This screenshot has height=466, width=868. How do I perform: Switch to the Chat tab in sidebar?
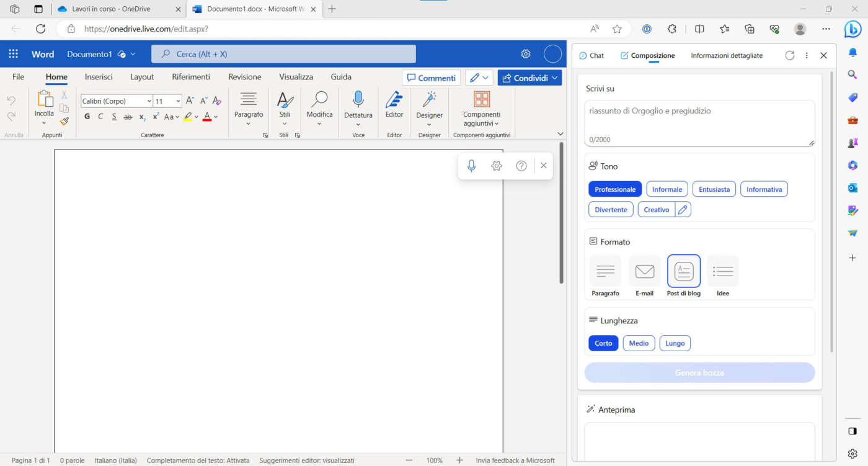point(591,55)
